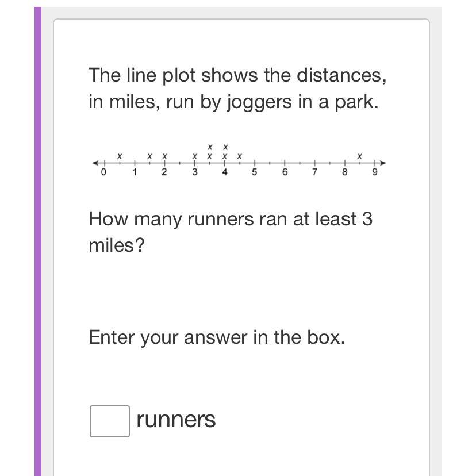Click the top X stacked above 3.5
The height and width of the screenshot is (476, 476).
tap(210, 147)
